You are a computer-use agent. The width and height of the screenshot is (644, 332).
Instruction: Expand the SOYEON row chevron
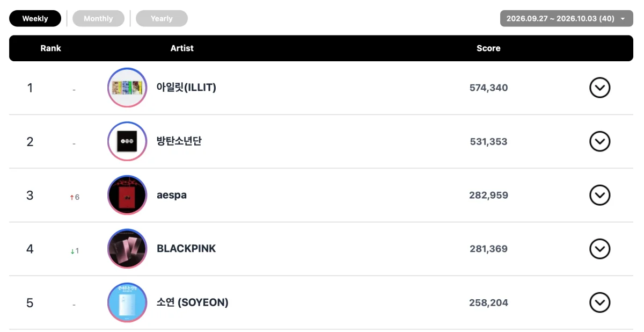600,302
